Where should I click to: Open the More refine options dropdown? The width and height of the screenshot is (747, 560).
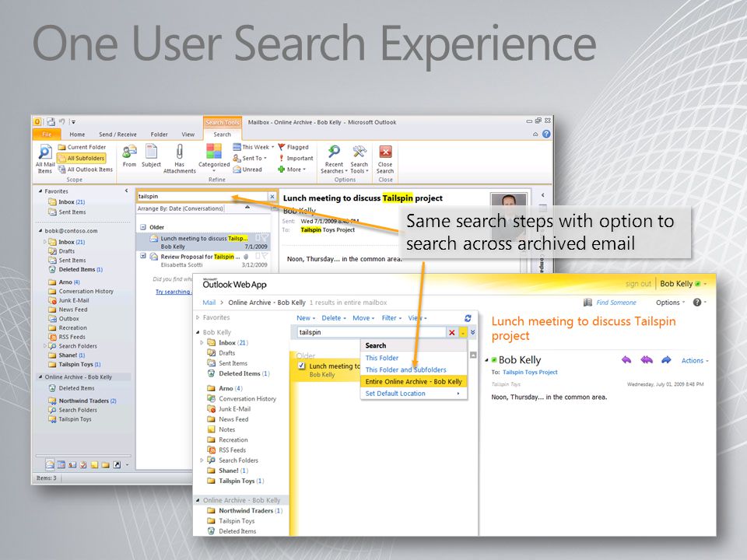pyautogui.click(x=292, y=170)
